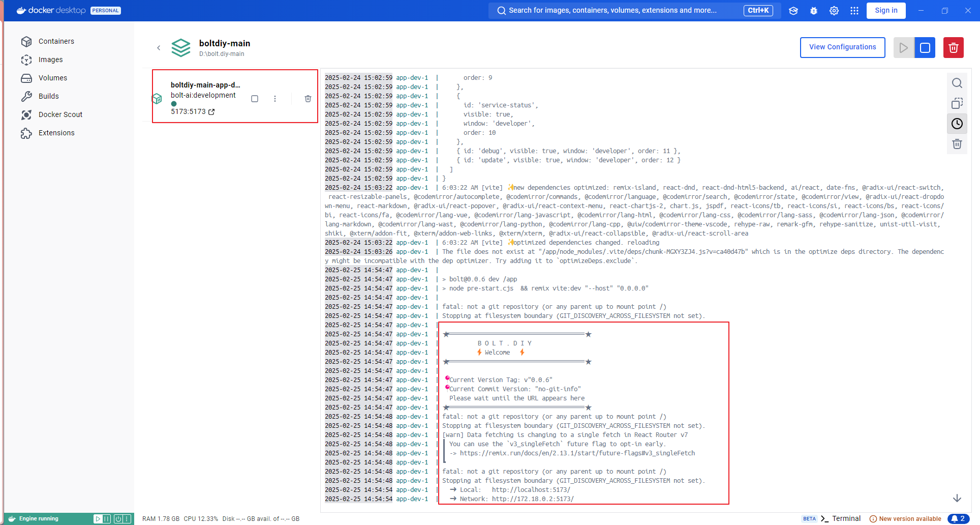
Task: Delete the boltdiy-main stack with red trash
Action: coord(954,48)
